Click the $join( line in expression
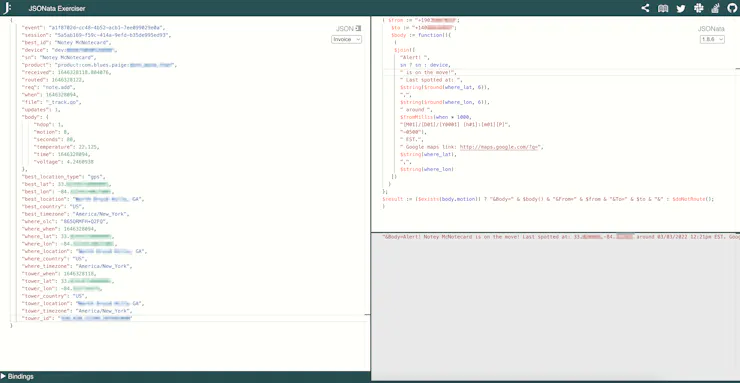740x383 pixels. (405, 50)
